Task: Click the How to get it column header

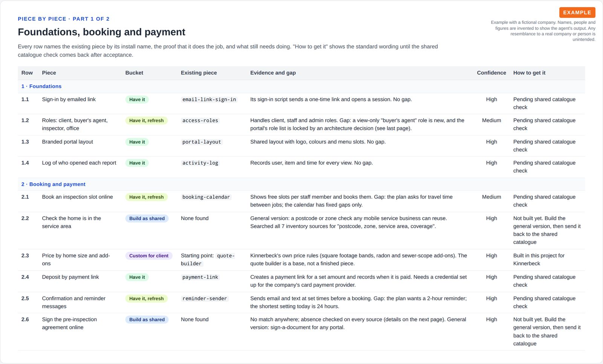Action: click(529, 73)
